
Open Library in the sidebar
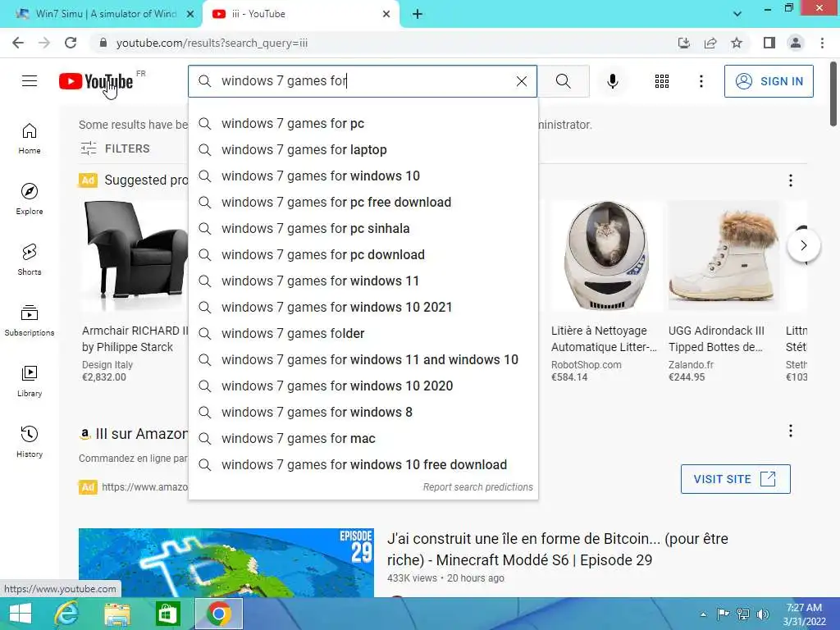click(x=30, y=381)
